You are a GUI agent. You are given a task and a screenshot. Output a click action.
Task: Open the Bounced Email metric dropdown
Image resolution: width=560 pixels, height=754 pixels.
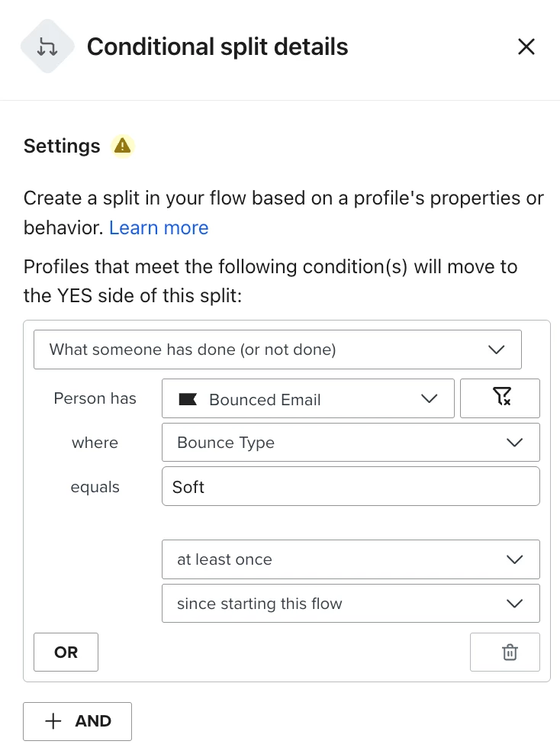(308, 398)
